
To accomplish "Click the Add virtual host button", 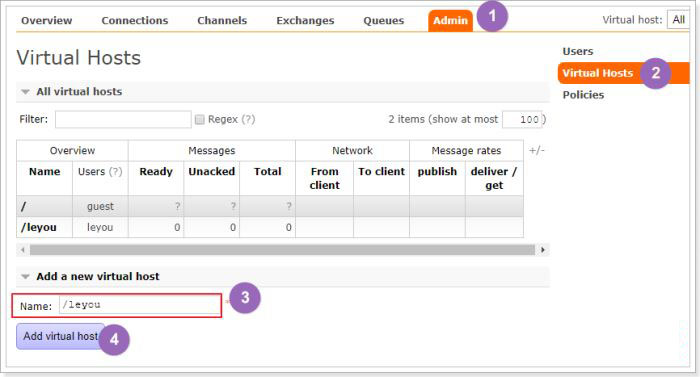I will click(x=61, y=336).
